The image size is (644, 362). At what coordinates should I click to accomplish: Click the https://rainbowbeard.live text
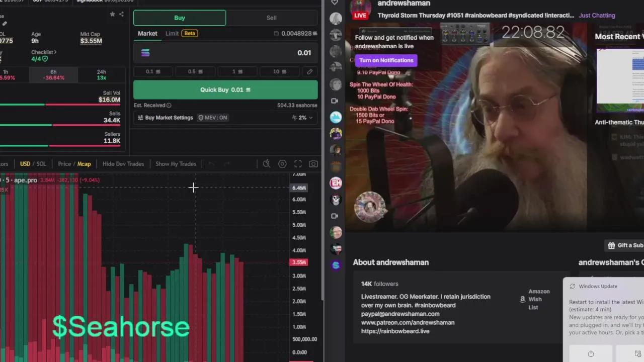point(395,331)
